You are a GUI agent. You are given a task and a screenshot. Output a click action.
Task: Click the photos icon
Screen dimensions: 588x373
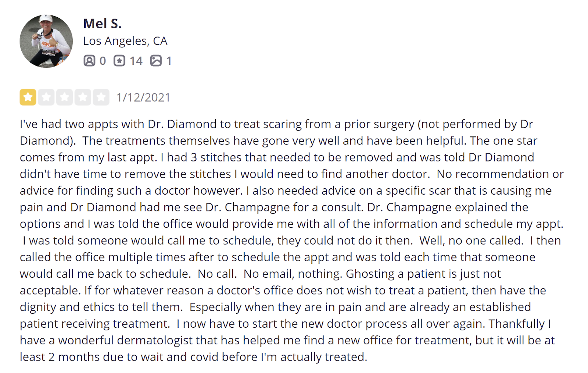[x=156, y=61]
